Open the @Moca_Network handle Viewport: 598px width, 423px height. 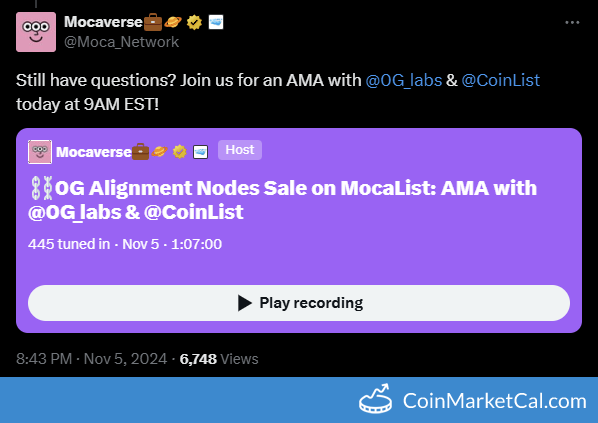point(121,42)
